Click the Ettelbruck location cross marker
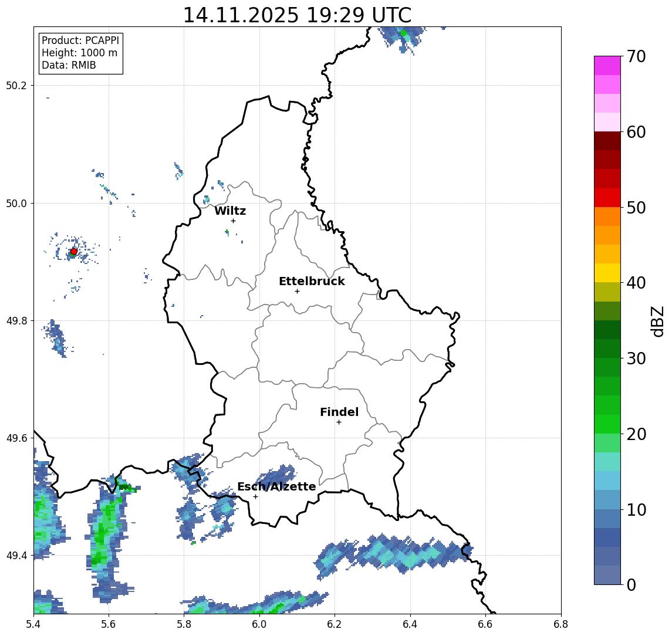Screen dimensions: 672x636 297,292
